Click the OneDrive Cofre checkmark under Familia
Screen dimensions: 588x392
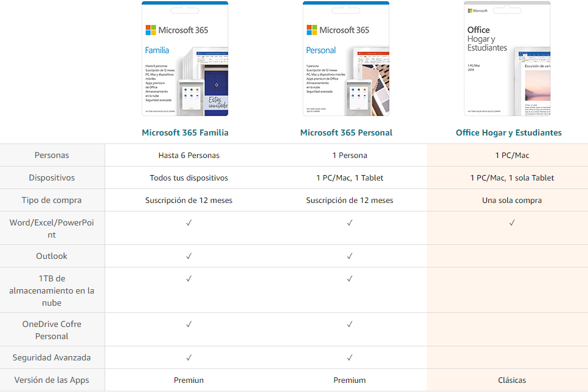coord(189,324)
